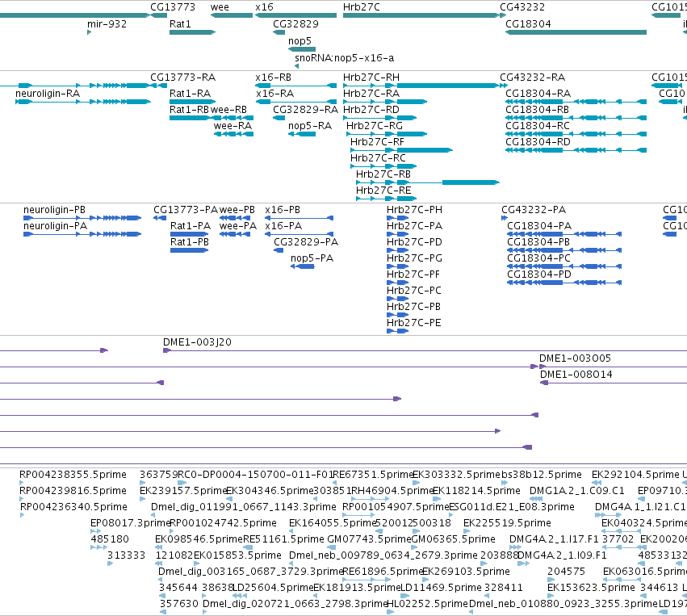Click the Dmel_neb_009789_0634_2679.3prime label
This screenshot has height=616, width=687.
383,555
